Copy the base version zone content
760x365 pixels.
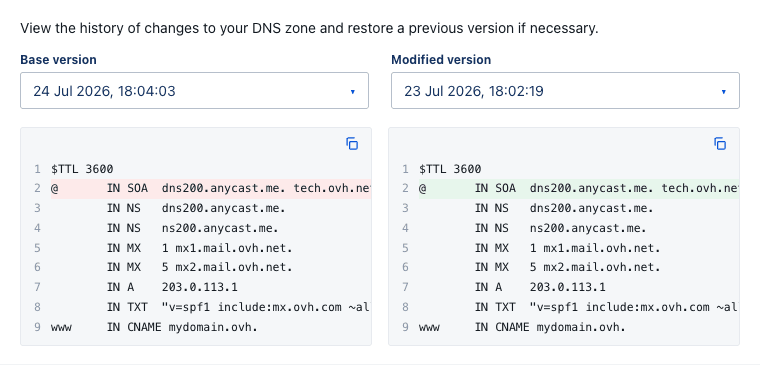352,143
